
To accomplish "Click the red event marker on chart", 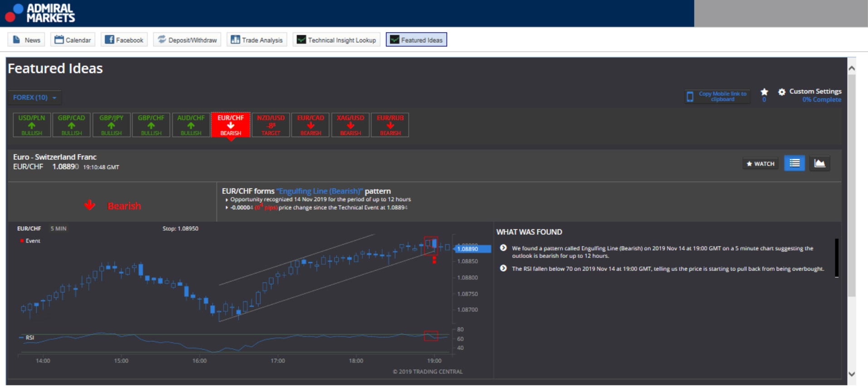I will click(434, 260).
